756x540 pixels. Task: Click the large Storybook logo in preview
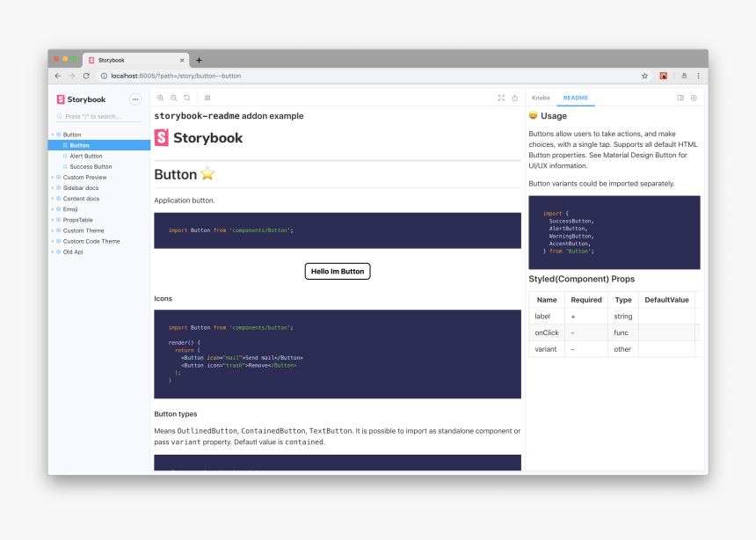click(x=199, y=137)
